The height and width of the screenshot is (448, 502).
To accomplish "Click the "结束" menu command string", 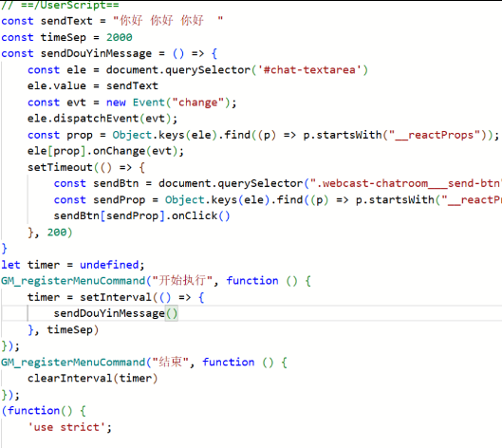I will (170, 362).
